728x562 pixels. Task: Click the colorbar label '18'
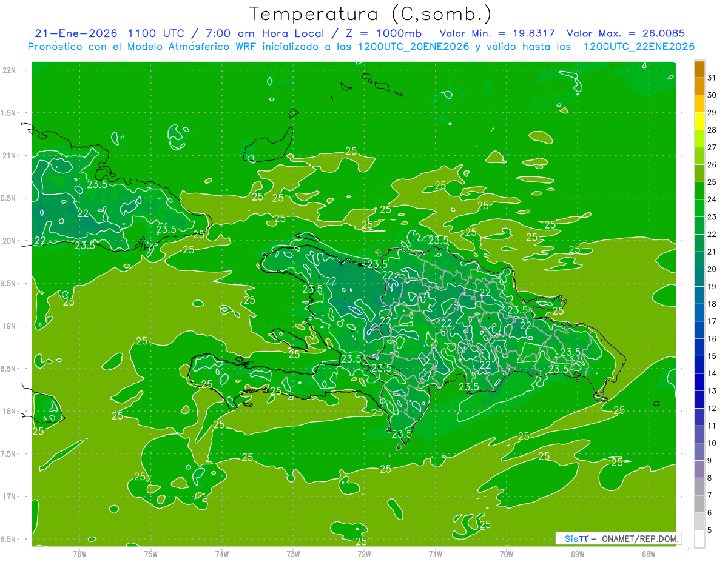click(712, 304)
